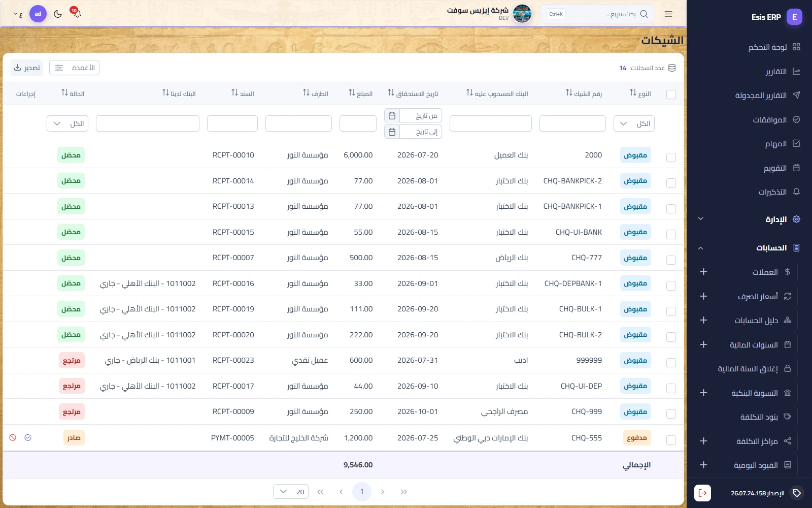
Task: Add new التسوية البنكية with plus icon
Action: click(703, 393)
